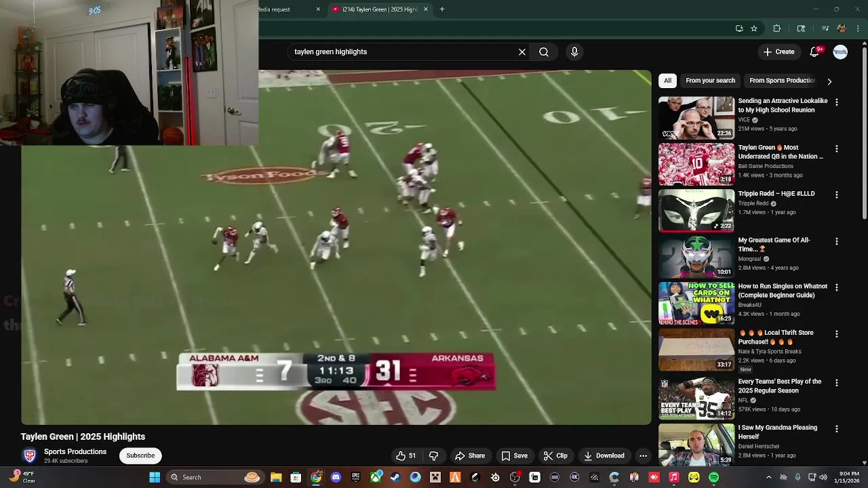Save the video to a playlist
This screenshot has height=488, width=868.
(x=514, y=455)
